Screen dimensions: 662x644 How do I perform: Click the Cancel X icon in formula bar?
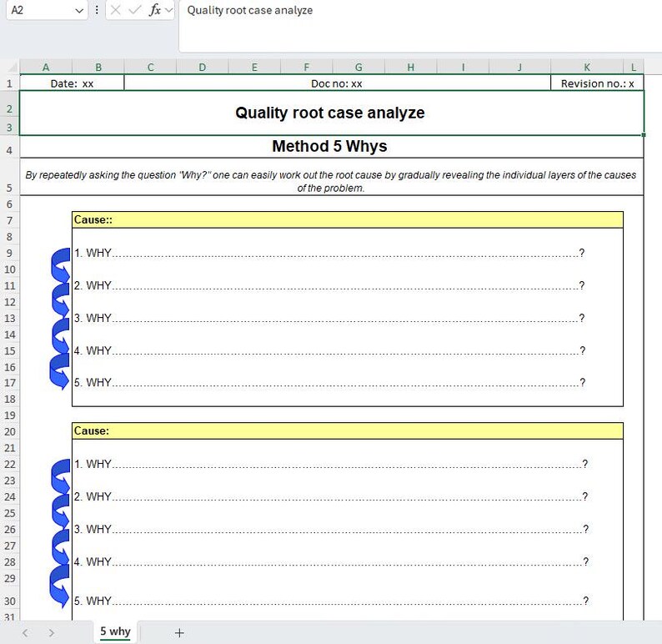pyautogui.click(x=115, y=10)
